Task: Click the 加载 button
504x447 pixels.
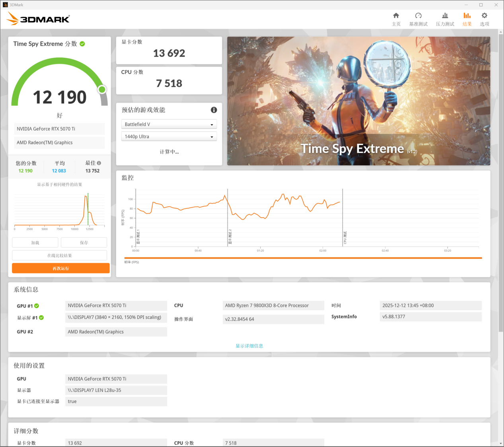Action: (35, 243)
